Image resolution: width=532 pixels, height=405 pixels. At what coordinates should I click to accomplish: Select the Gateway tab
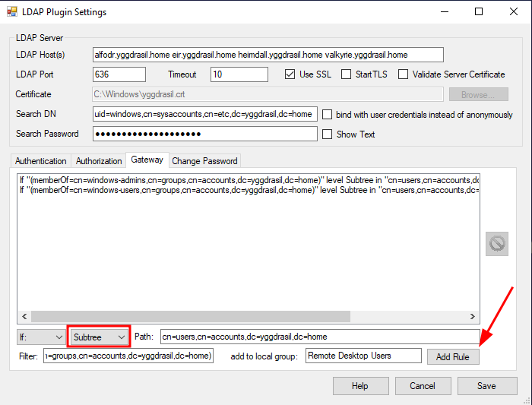tap(147, 160)
